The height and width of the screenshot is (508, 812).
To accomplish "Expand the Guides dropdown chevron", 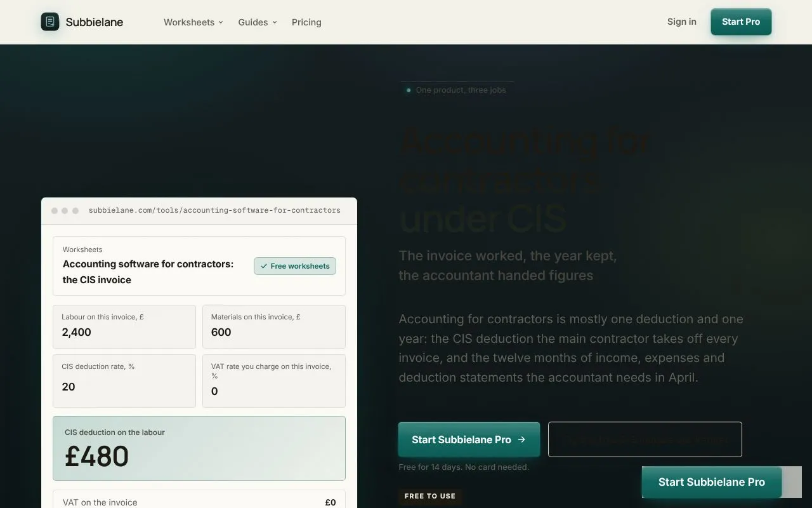I will point(275,22).
